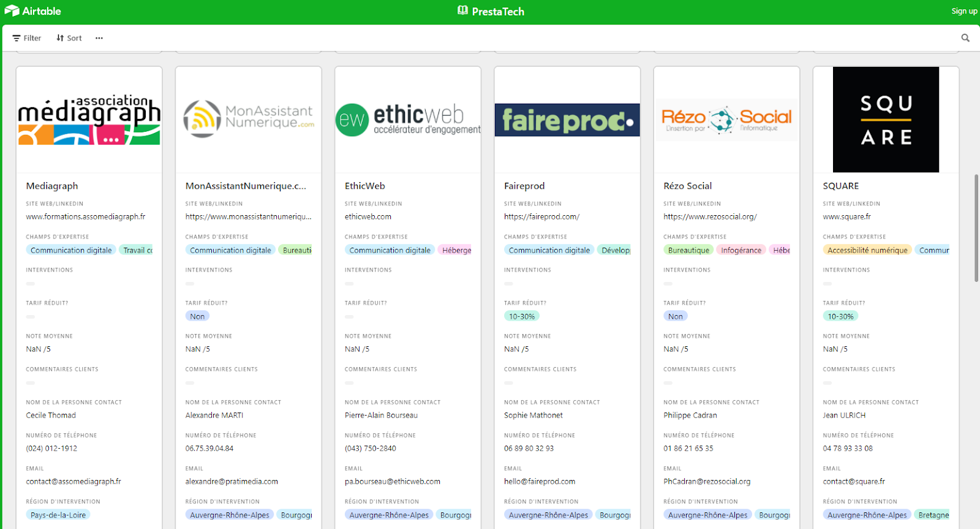The width and height of the screenshot is (980, 529).
Task: Click Mediagraph's Pays-de-la-Loire region tag
Action: pyautogui.click(x=58, y=515)
